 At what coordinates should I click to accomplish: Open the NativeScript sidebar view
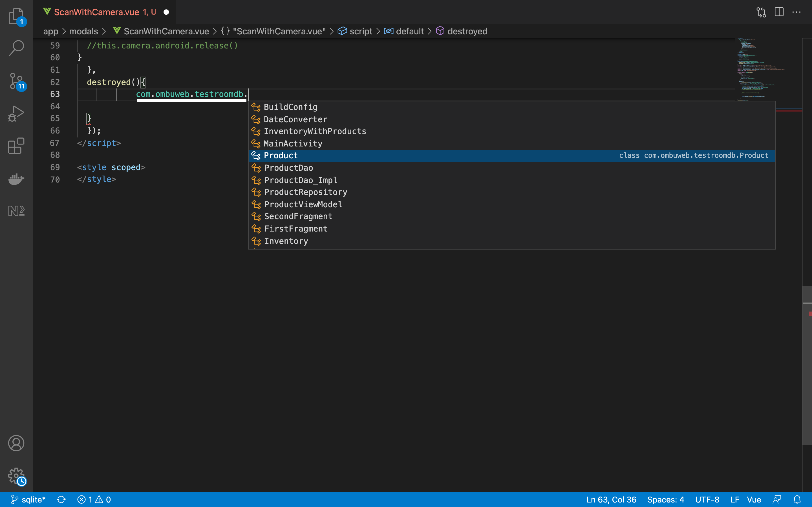coord(16,211)
